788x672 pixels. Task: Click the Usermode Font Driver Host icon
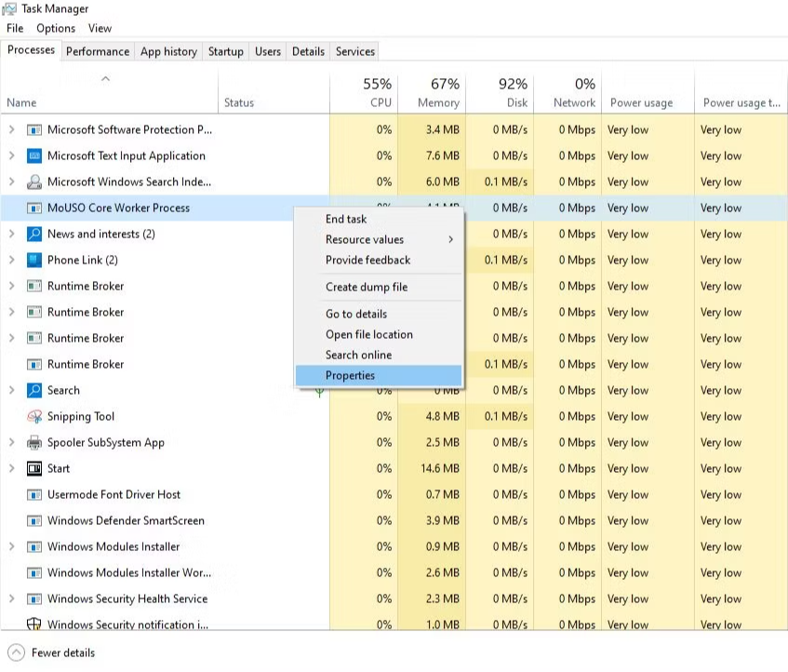click(x=33, y=495)
